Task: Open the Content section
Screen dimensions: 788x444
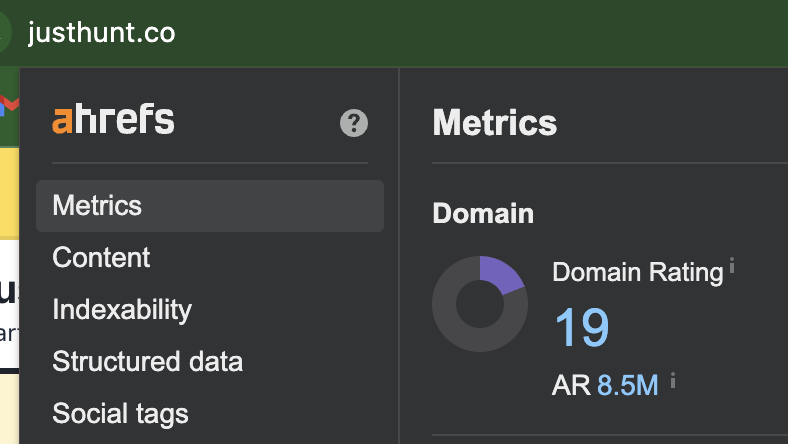Action: pos(101,257)
